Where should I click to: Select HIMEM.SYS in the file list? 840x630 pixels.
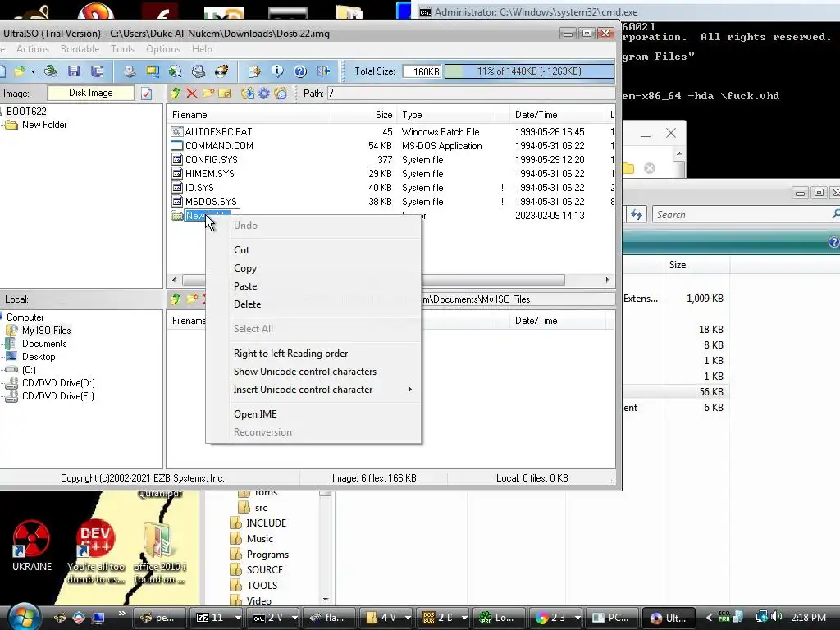pyautogui.click(x=209, y=174)
